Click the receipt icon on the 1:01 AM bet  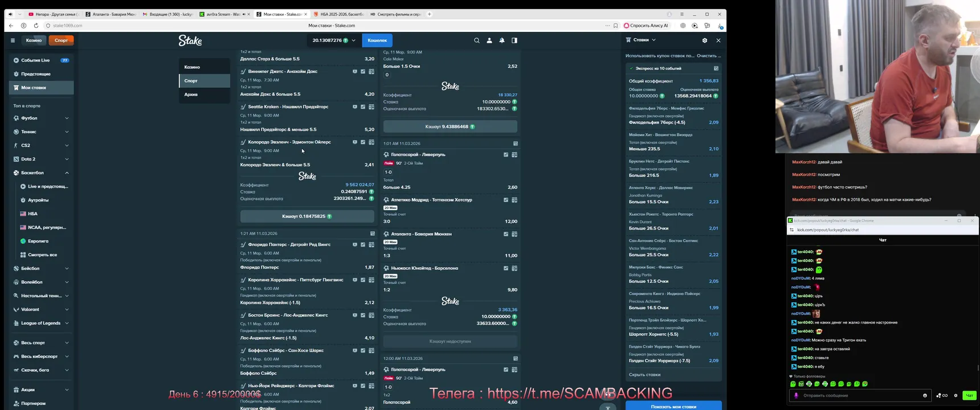pyautogui.click(x=516, y=143)
